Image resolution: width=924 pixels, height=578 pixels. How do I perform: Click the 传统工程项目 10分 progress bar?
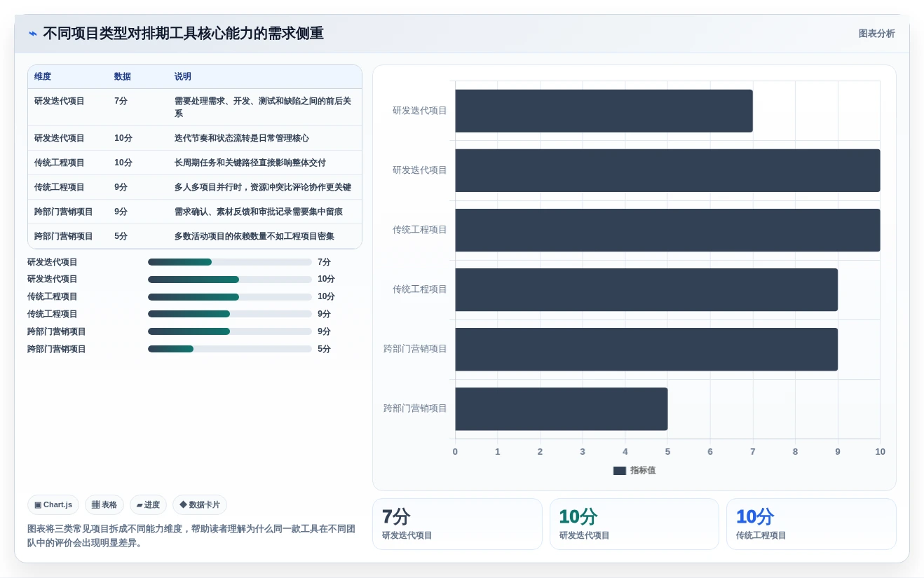230,296
